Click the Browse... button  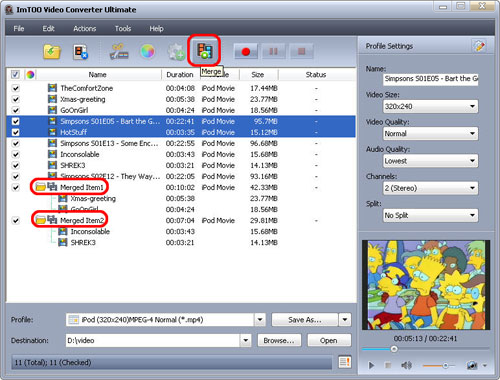(x=279, y=340)
